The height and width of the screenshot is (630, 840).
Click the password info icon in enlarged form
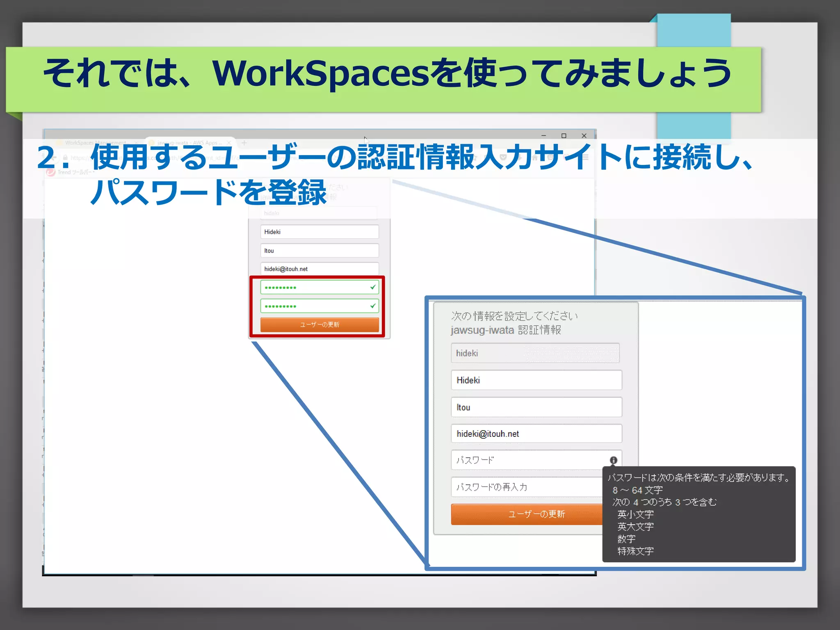pos(613,460)
